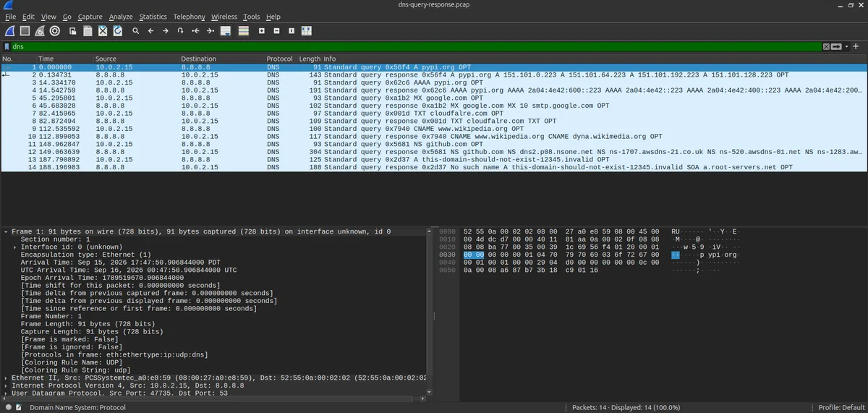This screenshot has height=413, width=868.
Task: Expand the Interface id: 0 node
Action: pos(14,247)
